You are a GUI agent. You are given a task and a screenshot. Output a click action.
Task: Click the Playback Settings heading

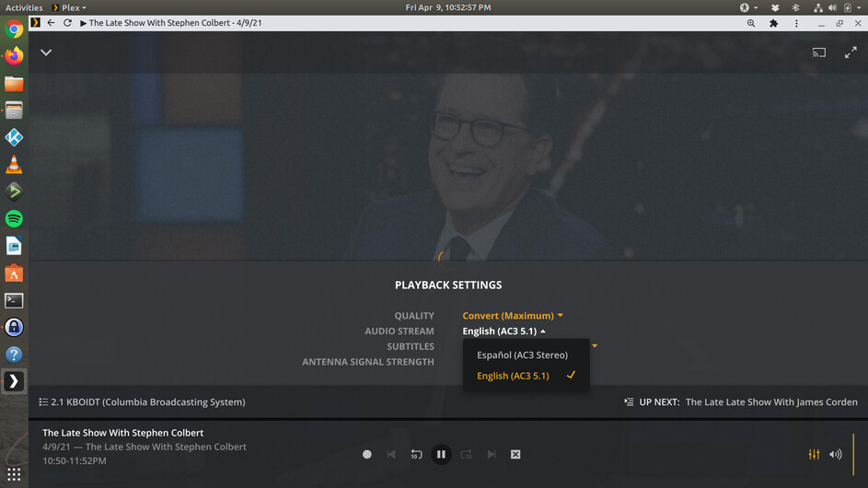(x=448, y=285)
